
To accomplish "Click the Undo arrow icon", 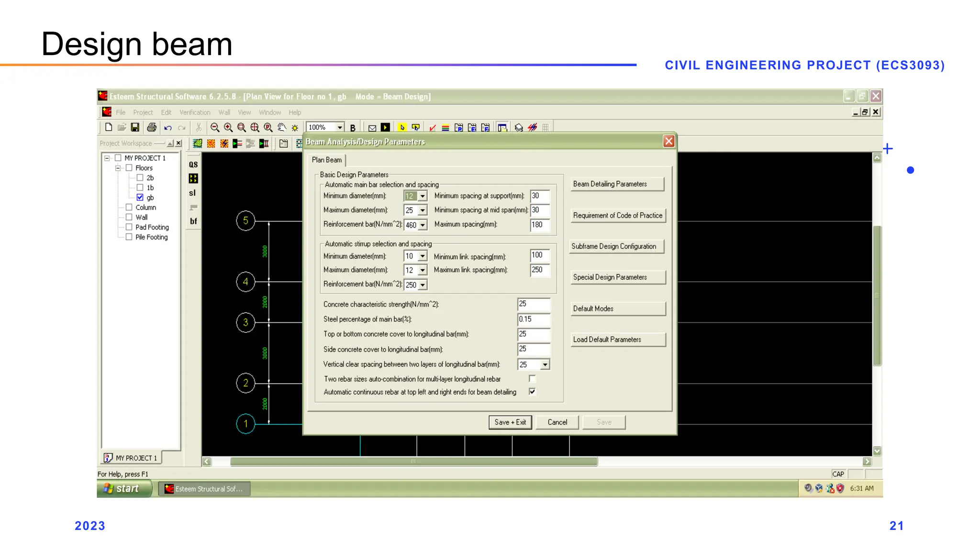I will pyautogui.click(x=167, y=128).
